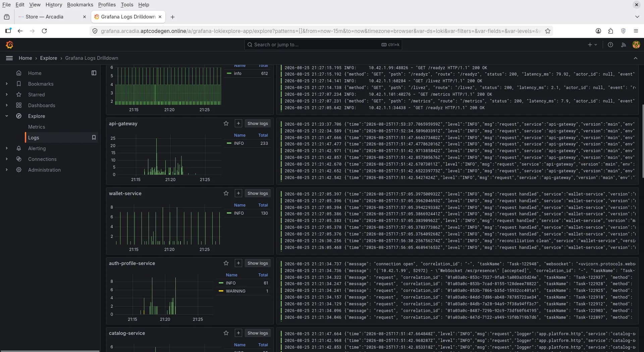Switch to the Store — Arcadia tab
Screen dimensions: 644x352
click(52, 17)
